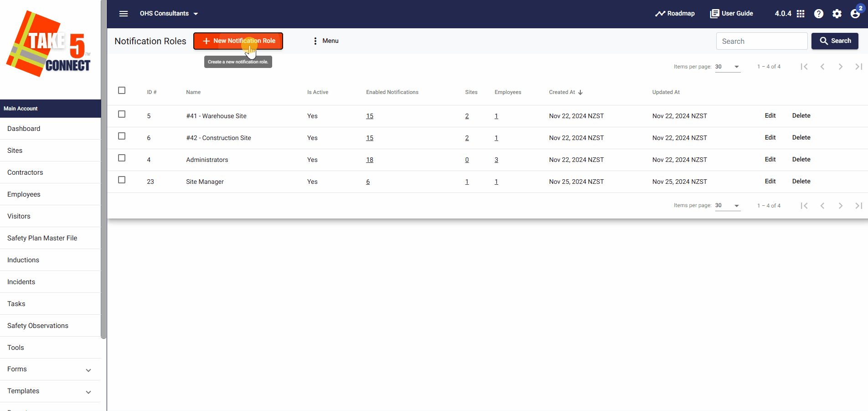Go to first page in top paginator
The image size is (868, 411).
pyautogui.click(x=804, y=67)
